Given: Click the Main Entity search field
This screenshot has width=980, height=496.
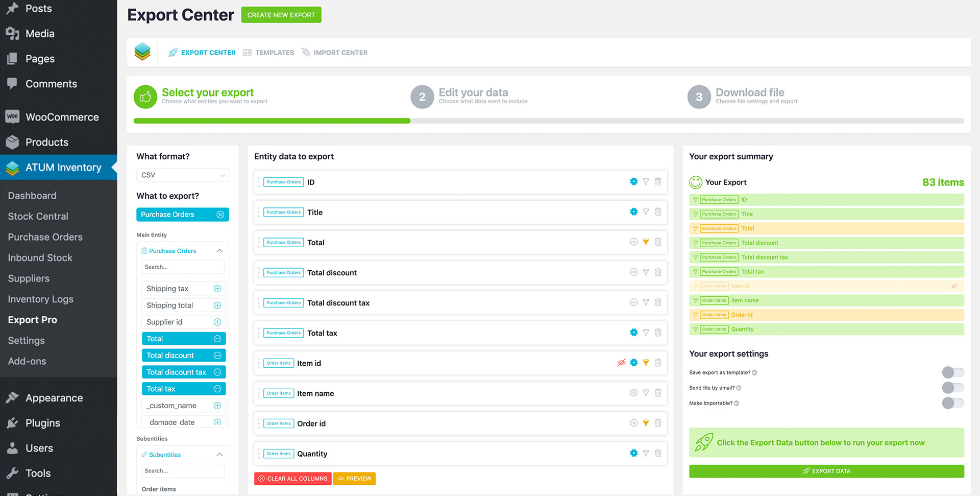Looking at the screenshot, I should tap(183, 267).
